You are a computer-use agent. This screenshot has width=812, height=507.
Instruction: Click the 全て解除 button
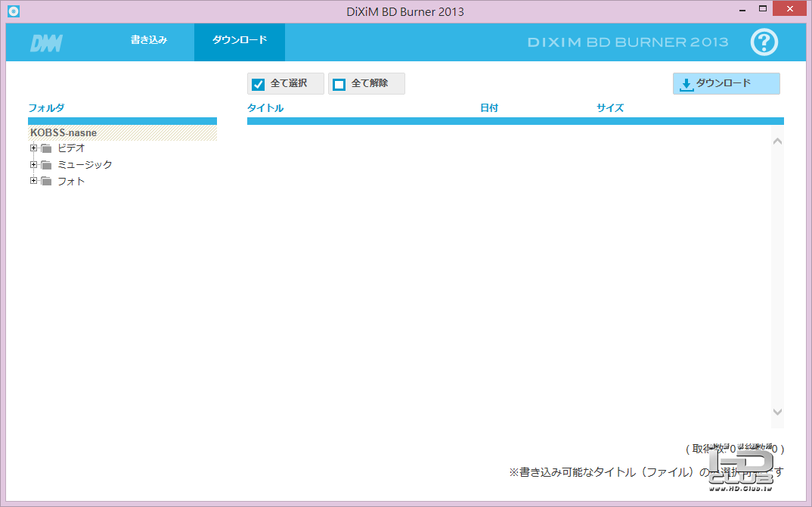pyautogui.click(x=367, y=83)
